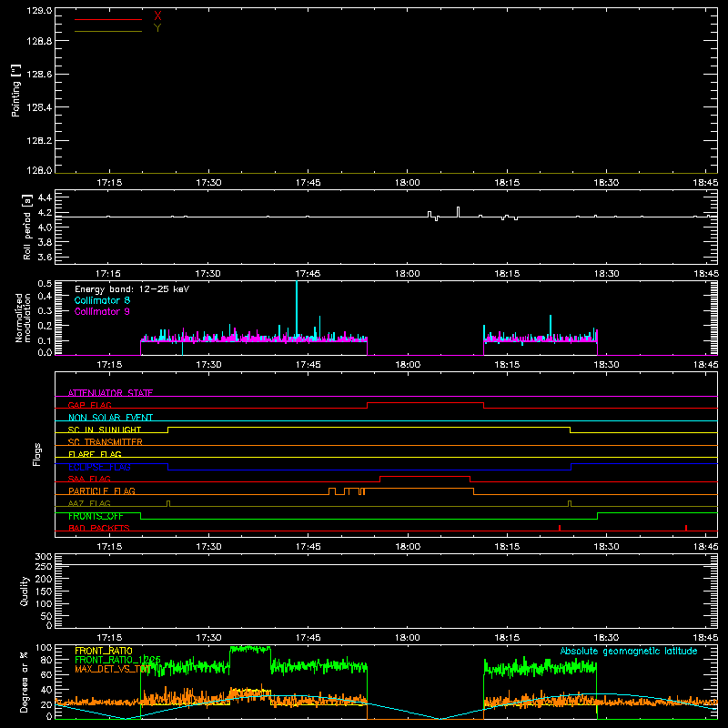
Task: Click the last BAD_PACKETS red tick near 18:42
Action: [x=686, y=528]
